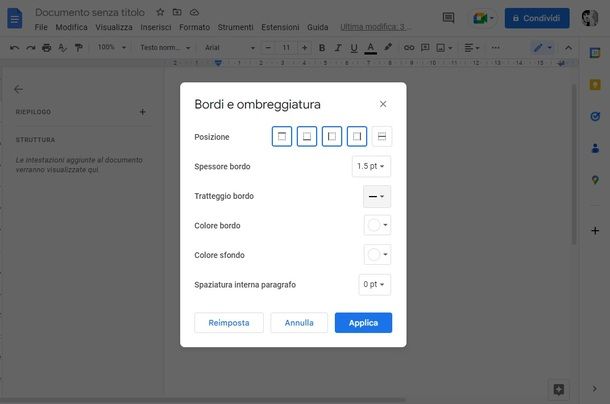Star the document

tap(160, 12)
